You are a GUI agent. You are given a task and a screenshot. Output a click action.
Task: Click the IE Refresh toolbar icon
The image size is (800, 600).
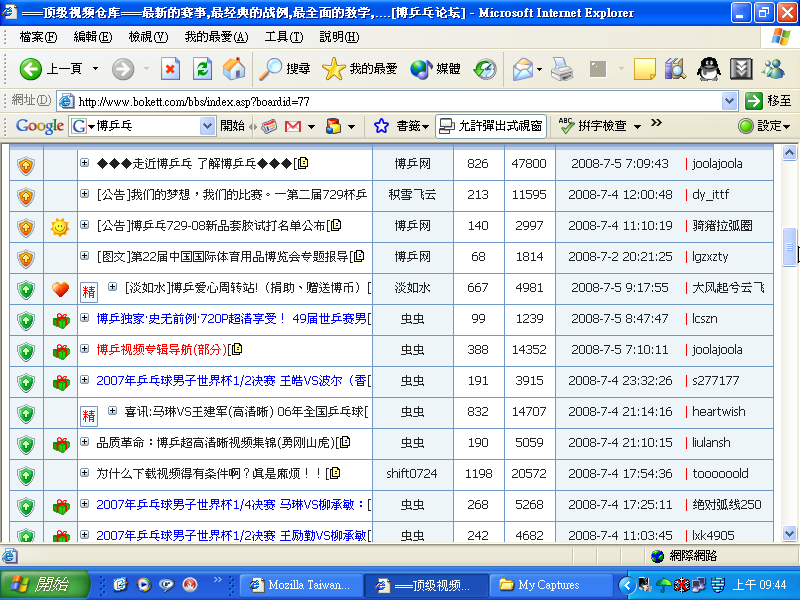click(x=202, y=69)
